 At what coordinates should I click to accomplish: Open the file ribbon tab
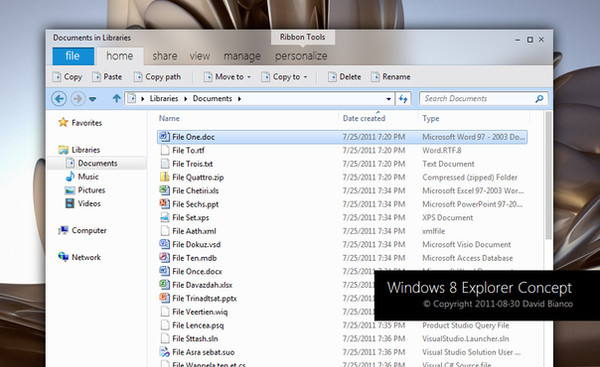point(73,56)
